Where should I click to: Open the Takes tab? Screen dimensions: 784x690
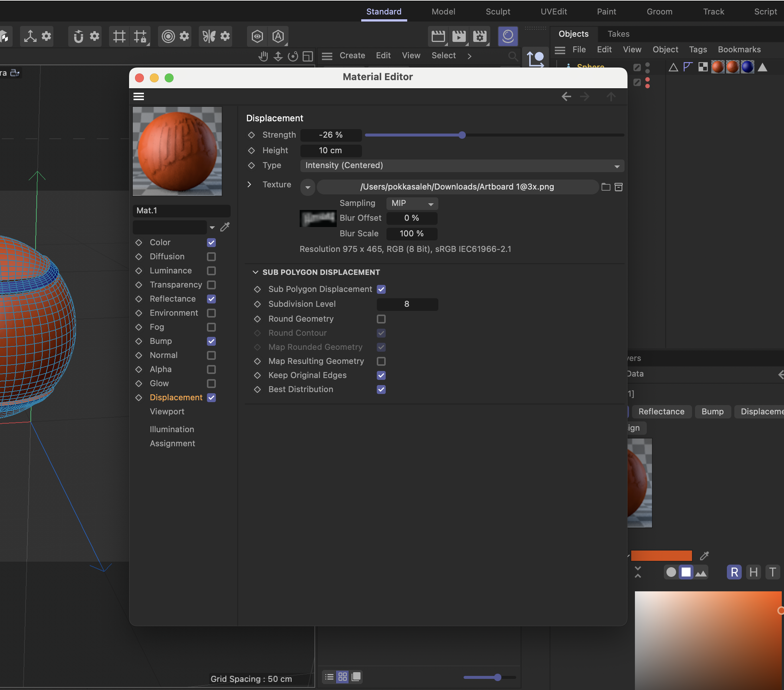click(618, 34)
